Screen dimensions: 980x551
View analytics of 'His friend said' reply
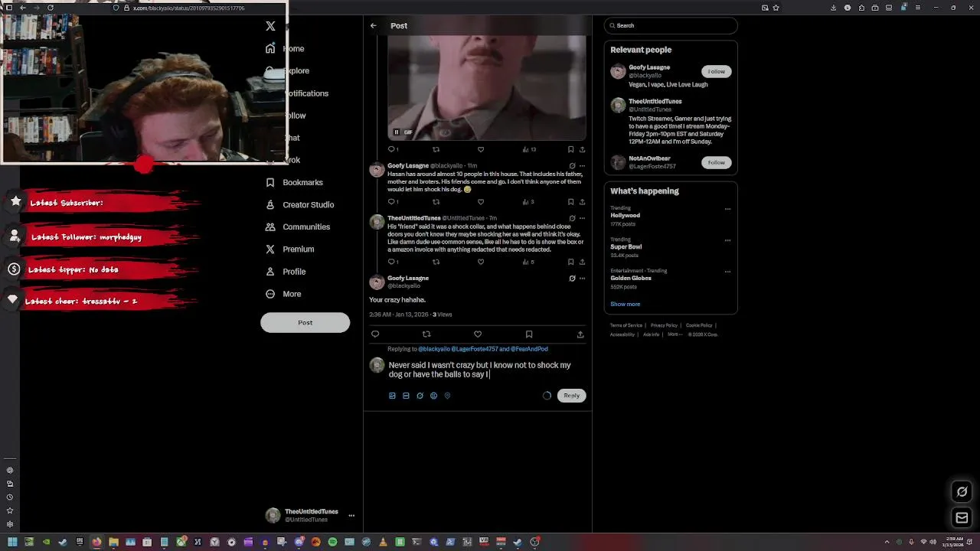(x=528, y=262)
